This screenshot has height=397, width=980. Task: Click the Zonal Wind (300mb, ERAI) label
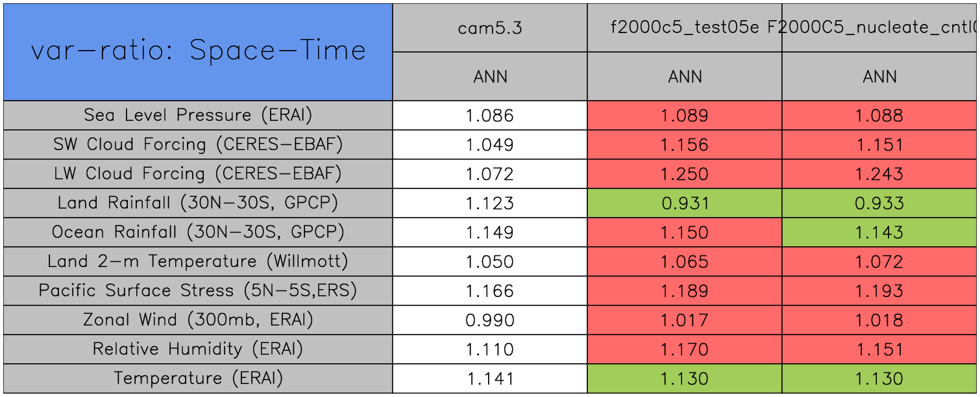point(198,320)
